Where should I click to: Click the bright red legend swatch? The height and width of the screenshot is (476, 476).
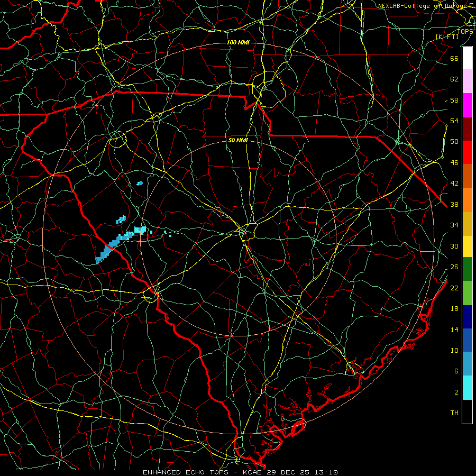click(x=467, y=152)
